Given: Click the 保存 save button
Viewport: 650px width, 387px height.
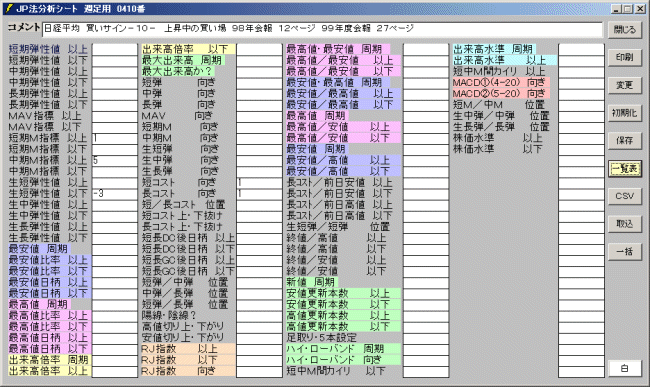Looking at the screenshot, I should point(625,141).
